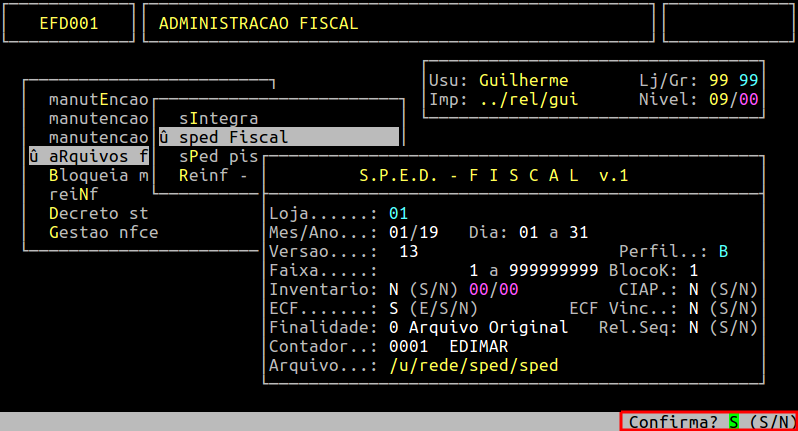
Task: Toggle the ECF Vinc S/N value
Action: (693, 308)
